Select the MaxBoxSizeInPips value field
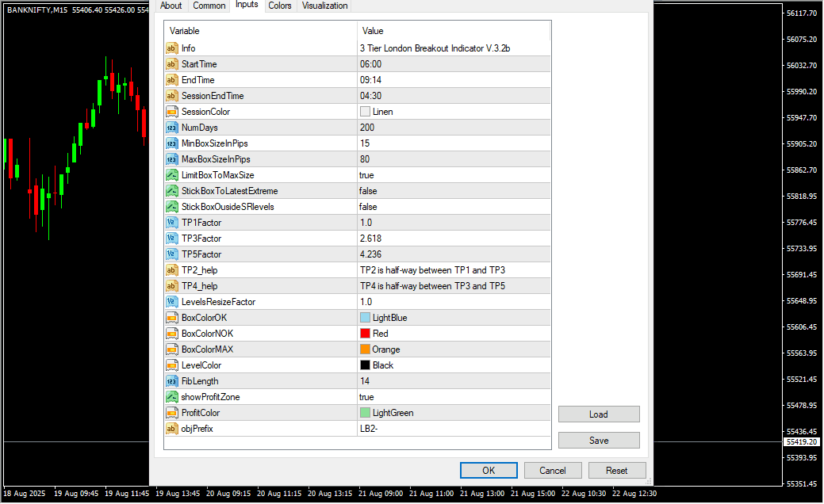Screen dimensions: 824x504 (453, 159)
